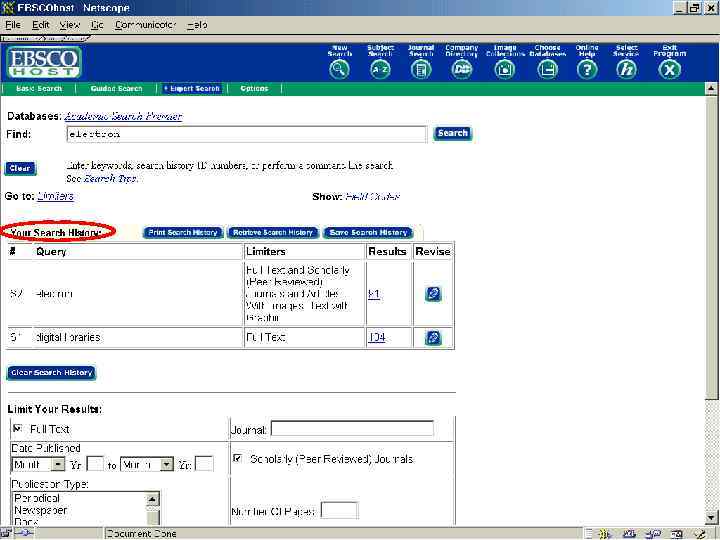
Task: Switch to the Basic Search tab
Action: [x=39, y=89]
